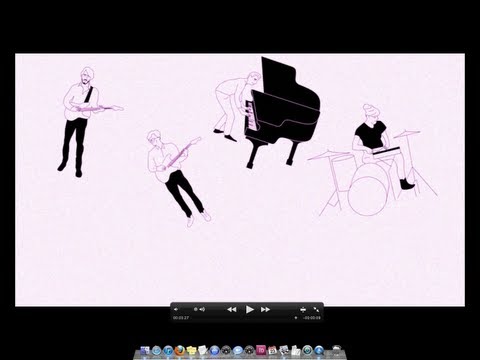Click the elapsed time 00:03:27
This screenshot has width=480, height=360.
pyautogui.click(x=181, y=318)
